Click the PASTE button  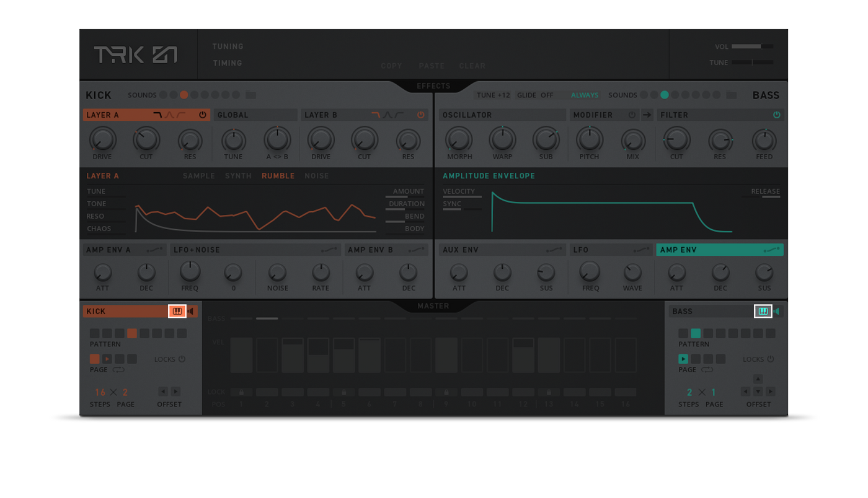click(432, 66)
